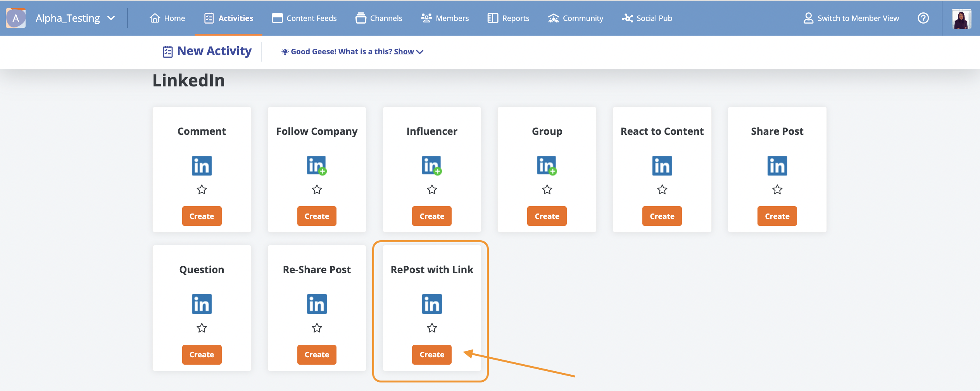Click the LinkedIn icon on RePost with Link card
The image size is (980, 391).
(432, 304)
